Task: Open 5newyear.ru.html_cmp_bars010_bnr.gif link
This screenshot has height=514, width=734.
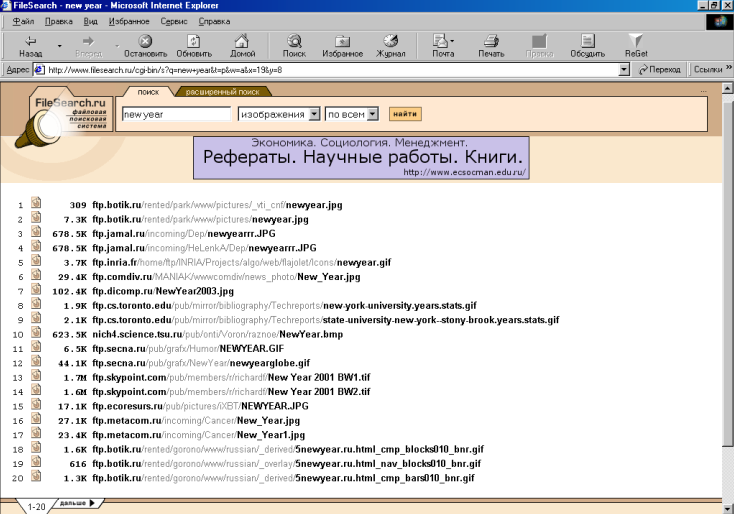Action: pos(283,478)
